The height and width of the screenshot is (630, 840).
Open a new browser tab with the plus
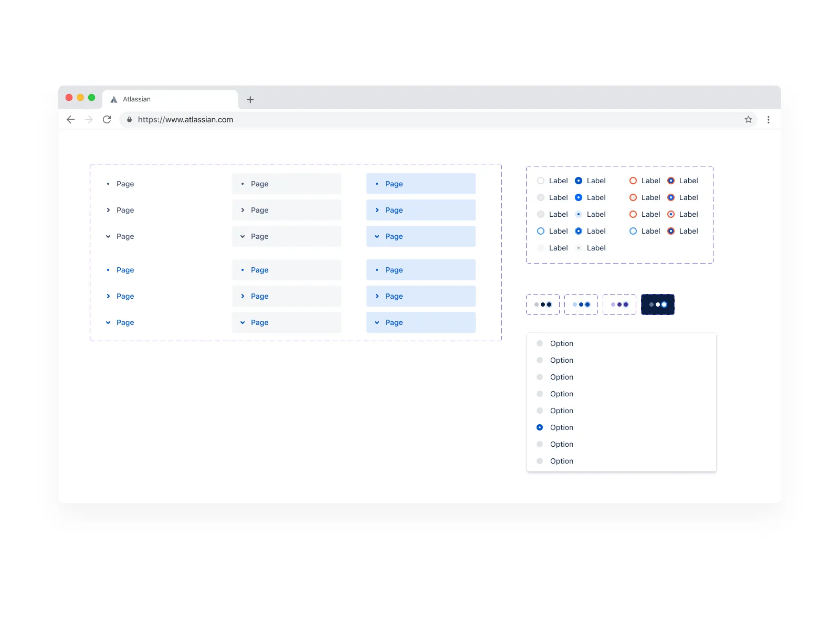(x=250, y=100)
